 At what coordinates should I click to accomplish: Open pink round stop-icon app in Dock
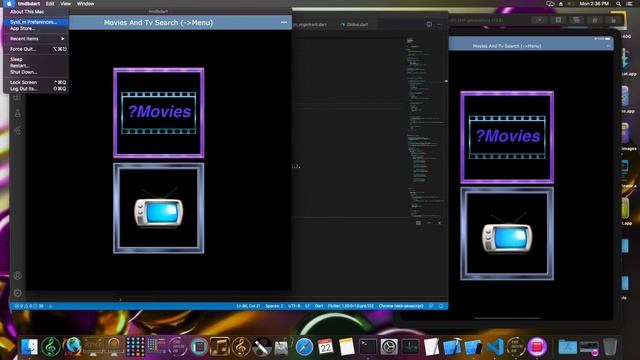[x=537, y=347]
